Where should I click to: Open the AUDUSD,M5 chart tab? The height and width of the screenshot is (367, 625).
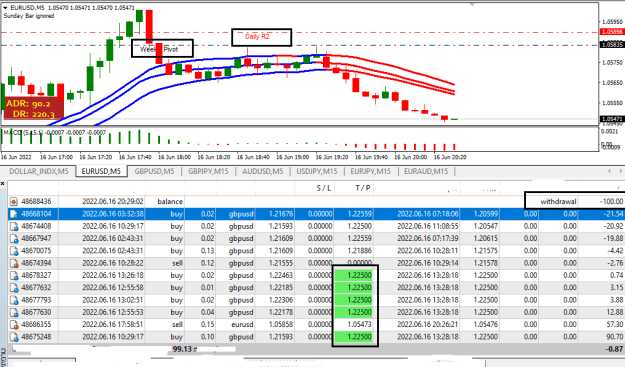[263, 171]
